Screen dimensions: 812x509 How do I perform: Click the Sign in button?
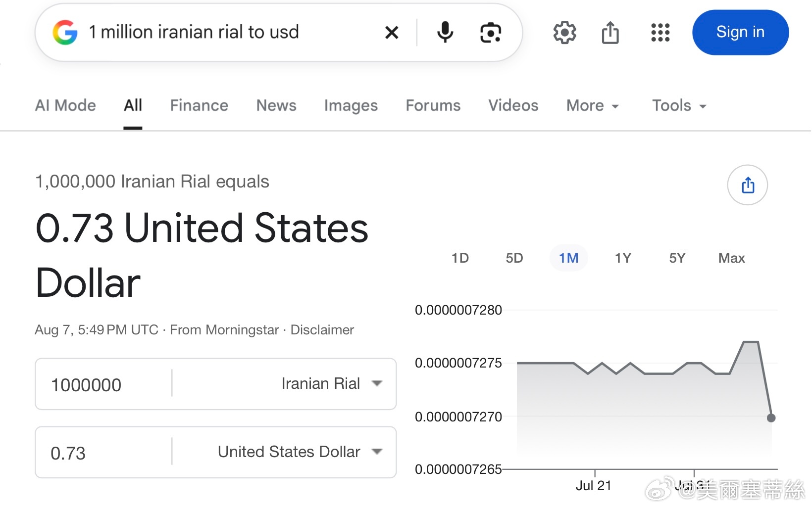740,33
